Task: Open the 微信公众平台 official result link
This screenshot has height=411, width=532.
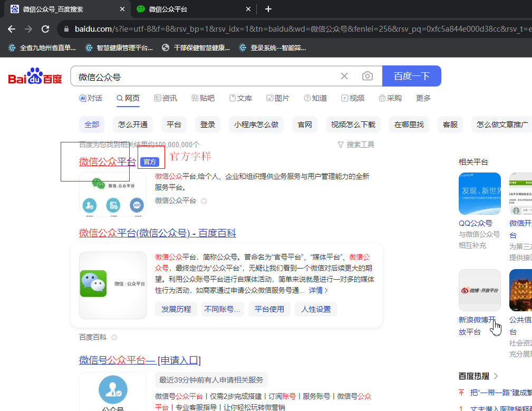Action: click(x=107, y=161)
